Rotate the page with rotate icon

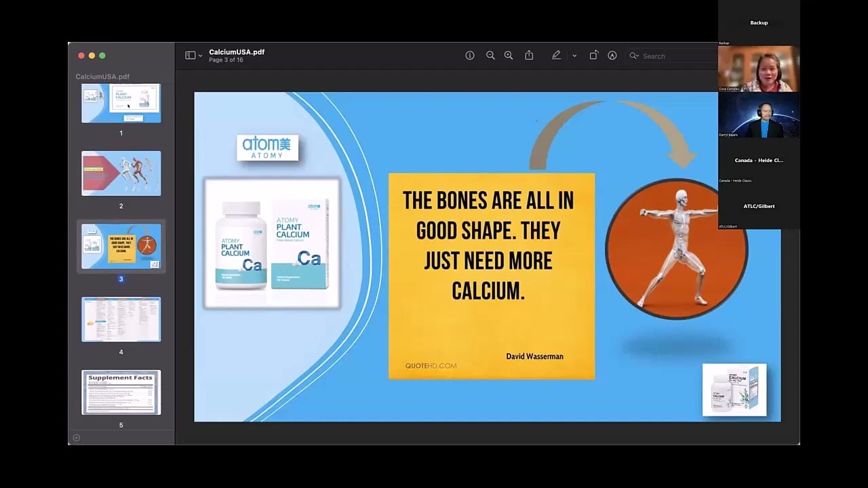click(593, 56)
